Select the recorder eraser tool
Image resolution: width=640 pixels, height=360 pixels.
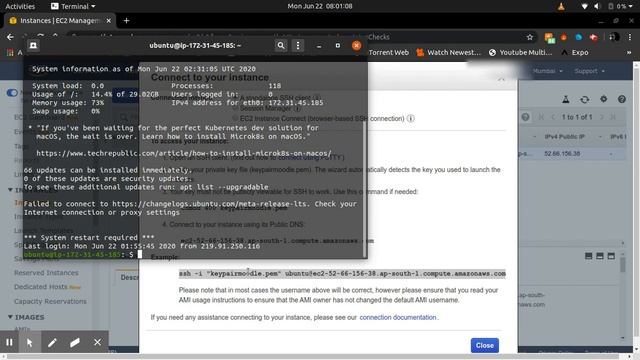75,342
